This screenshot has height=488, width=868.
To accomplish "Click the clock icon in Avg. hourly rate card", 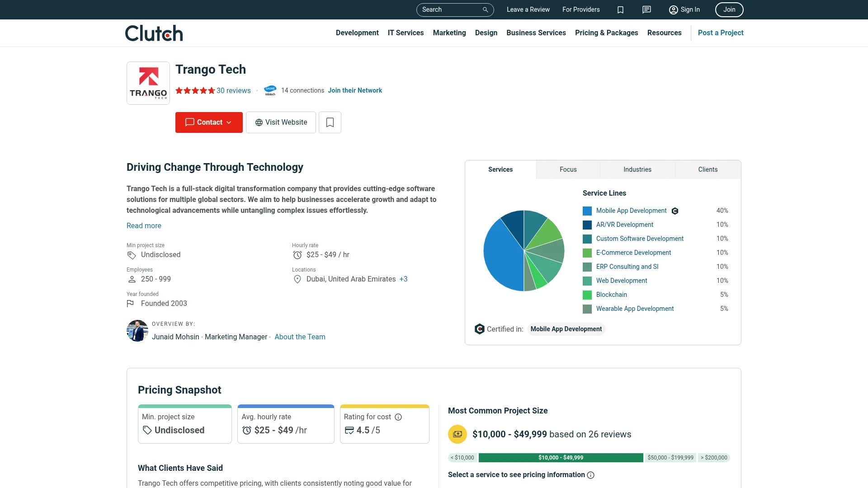I will click(x=247, y=431).
